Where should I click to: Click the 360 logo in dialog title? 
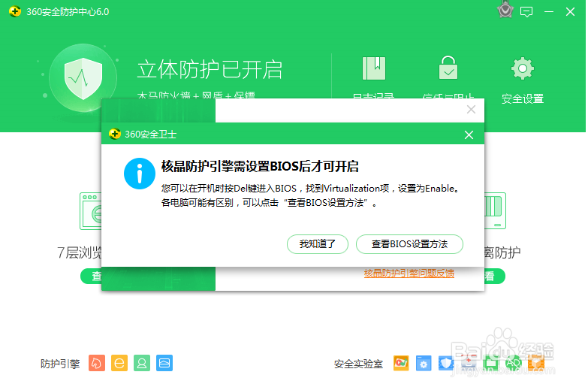(x=115, y=134)
